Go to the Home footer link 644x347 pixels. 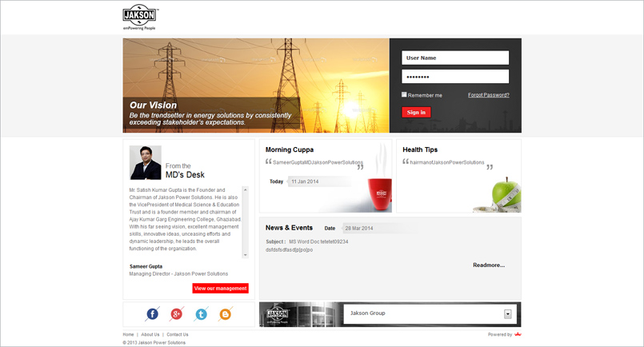coord(128,335)
